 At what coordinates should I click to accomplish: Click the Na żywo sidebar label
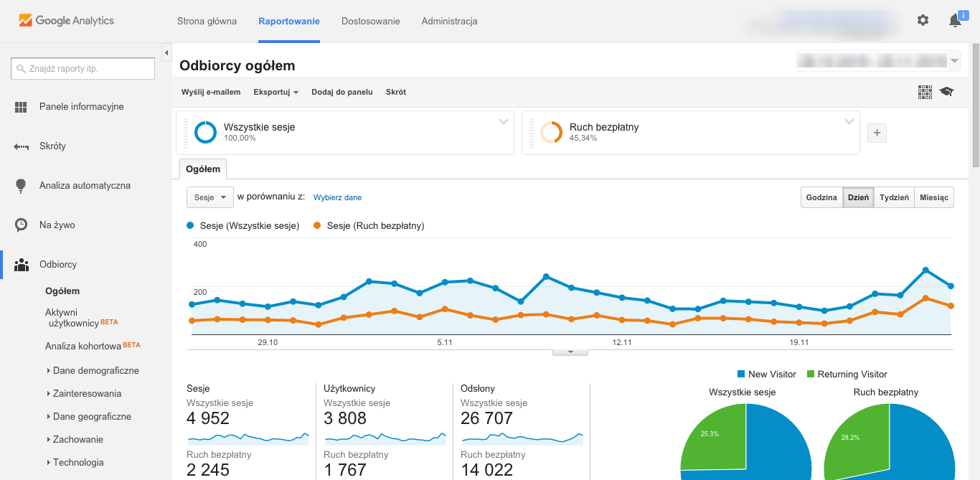coord(57,225)
